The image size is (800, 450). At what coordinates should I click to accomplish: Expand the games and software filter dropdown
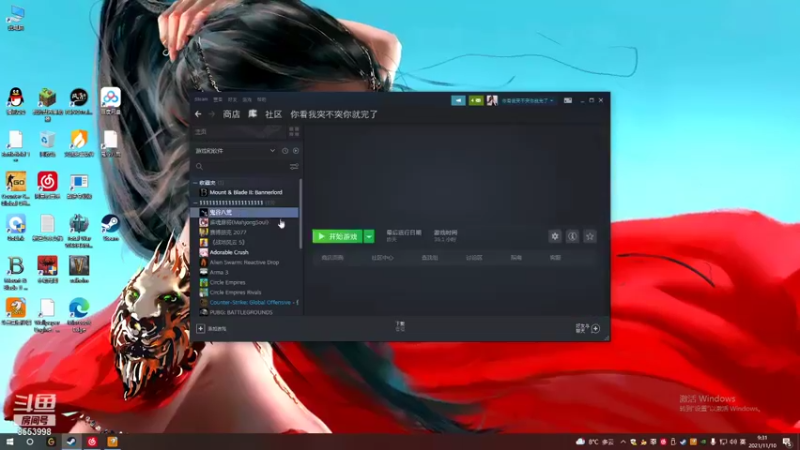click(235, 151)
